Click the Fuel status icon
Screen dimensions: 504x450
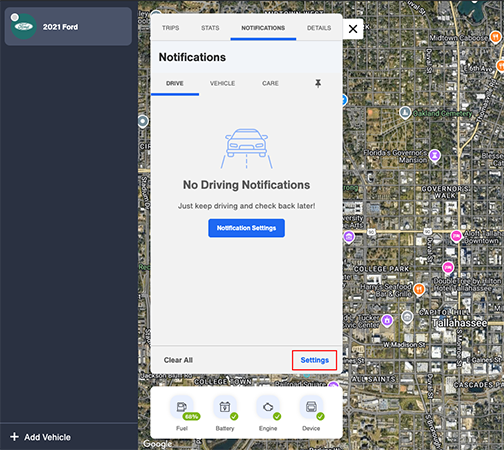click(182, 407)
